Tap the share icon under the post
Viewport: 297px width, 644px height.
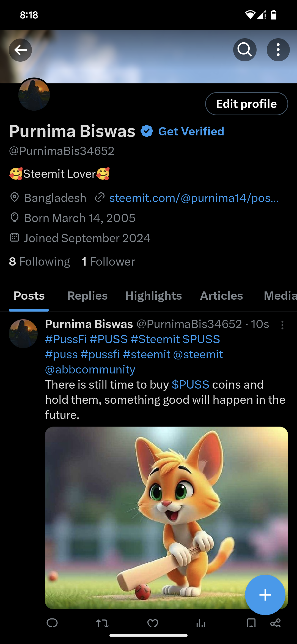[275, 623]
